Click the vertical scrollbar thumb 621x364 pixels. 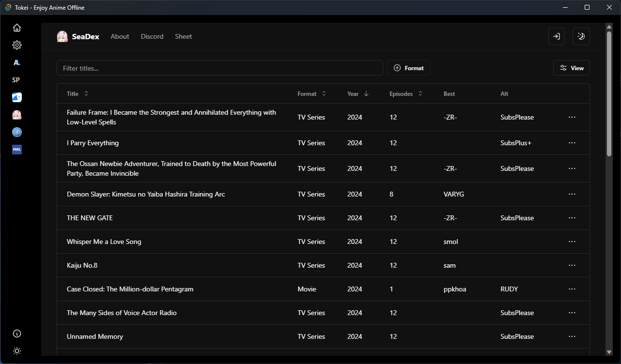pos(609,94)
